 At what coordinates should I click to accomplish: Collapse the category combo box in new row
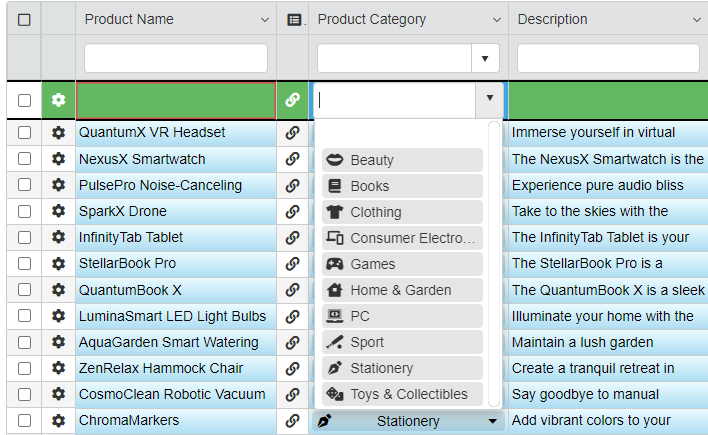tap(489, 98)
